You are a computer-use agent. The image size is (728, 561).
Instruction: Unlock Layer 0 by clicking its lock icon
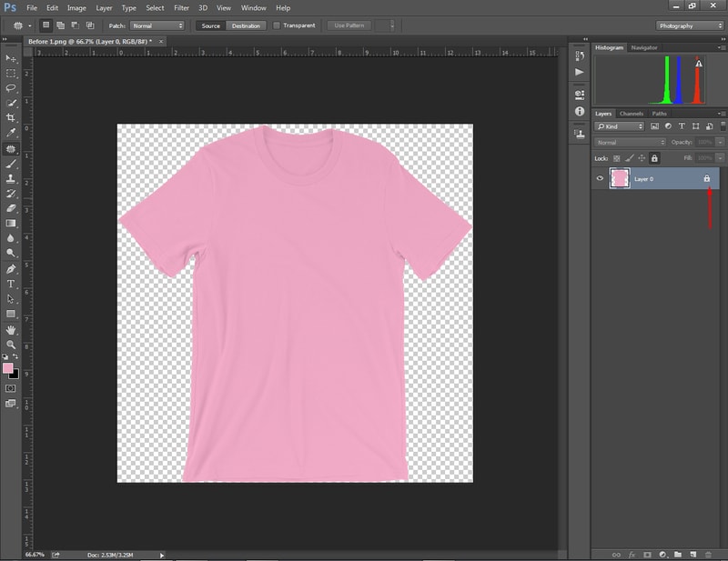[707, 178]
